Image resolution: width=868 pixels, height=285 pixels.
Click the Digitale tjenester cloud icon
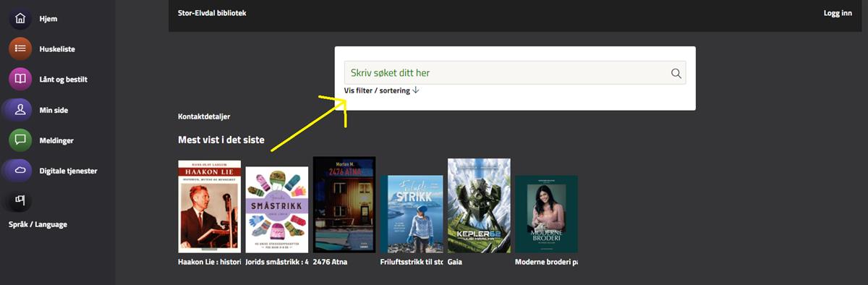point(20,171)
